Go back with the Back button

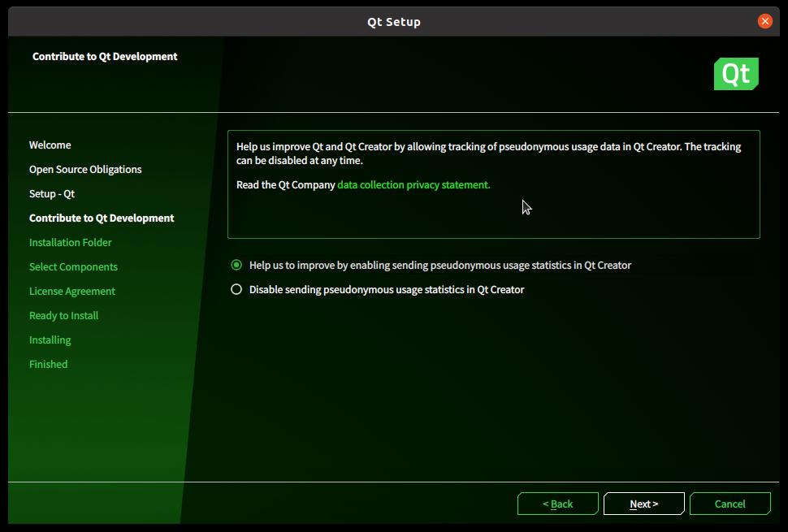558,504
